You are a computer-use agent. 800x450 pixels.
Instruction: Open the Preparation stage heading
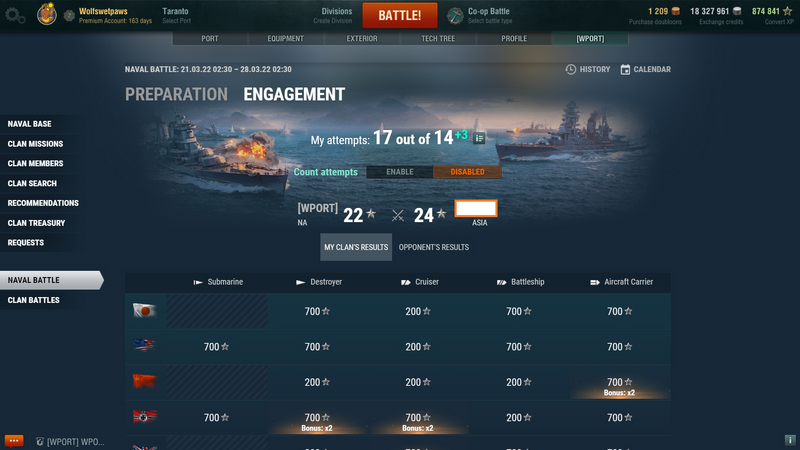[x=177, y=94]
